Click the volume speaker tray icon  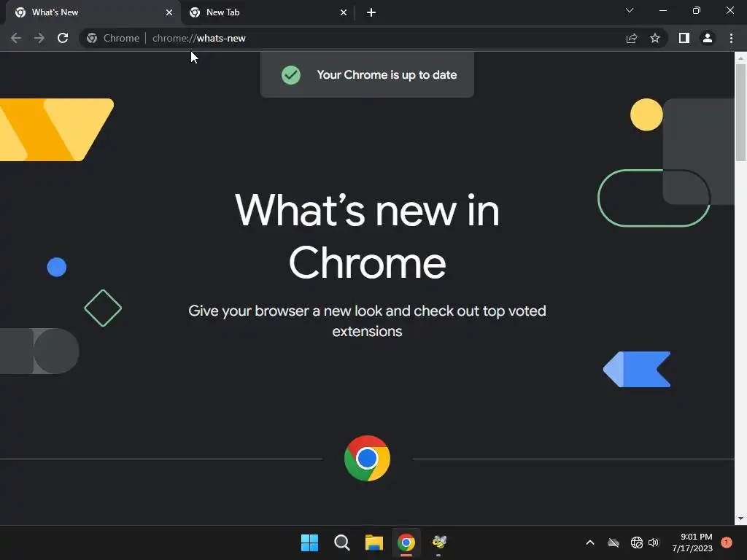654,542
